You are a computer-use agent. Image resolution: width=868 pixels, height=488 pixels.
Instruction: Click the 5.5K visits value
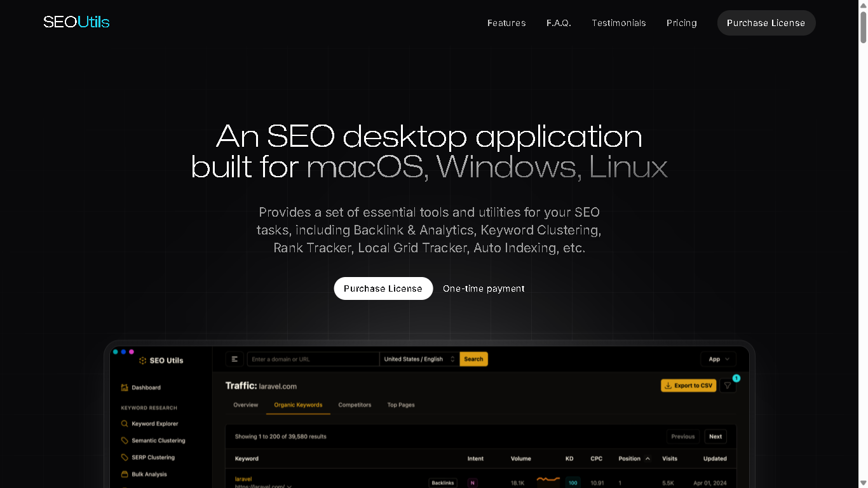click(668, 483)
